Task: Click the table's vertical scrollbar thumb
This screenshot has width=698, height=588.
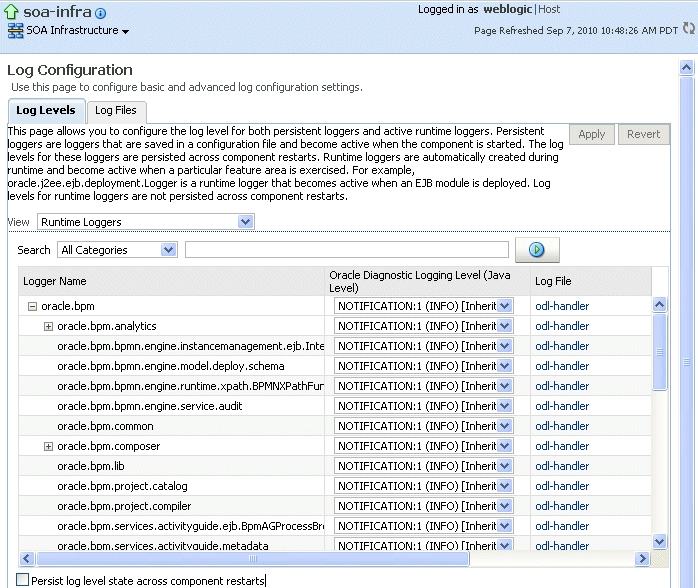Action: click(659, 352)
